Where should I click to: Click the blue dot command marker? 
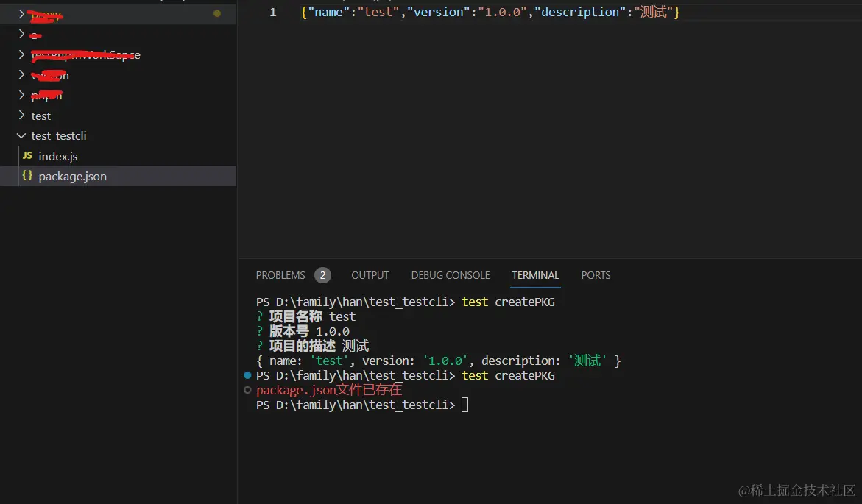tap(247, 375)
